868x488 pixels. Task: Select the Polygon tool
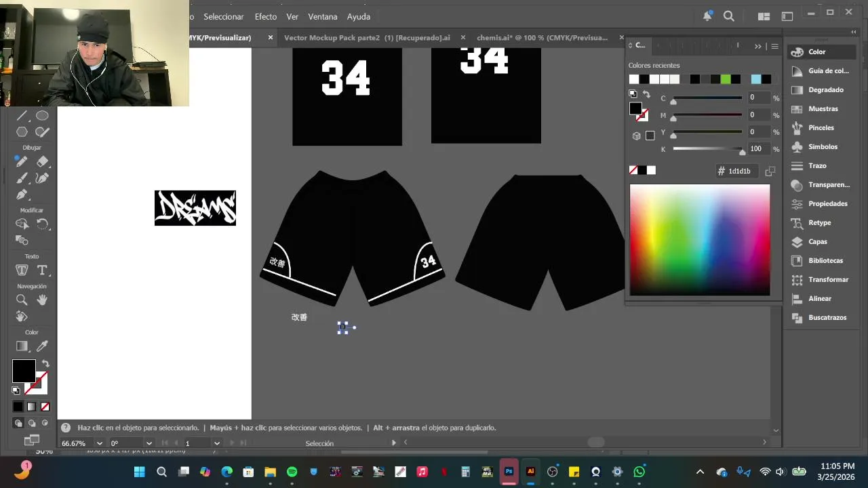pyautogui.click(x=22, y=132)
